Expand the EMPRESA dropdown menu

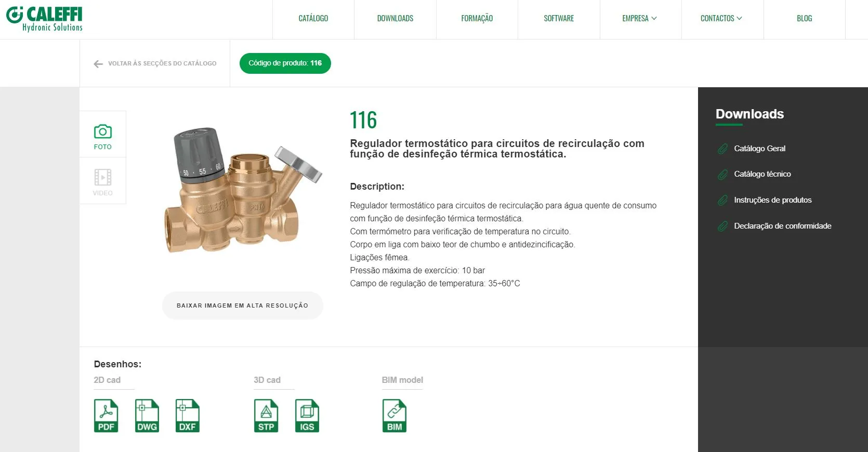(x=640, y=19)
